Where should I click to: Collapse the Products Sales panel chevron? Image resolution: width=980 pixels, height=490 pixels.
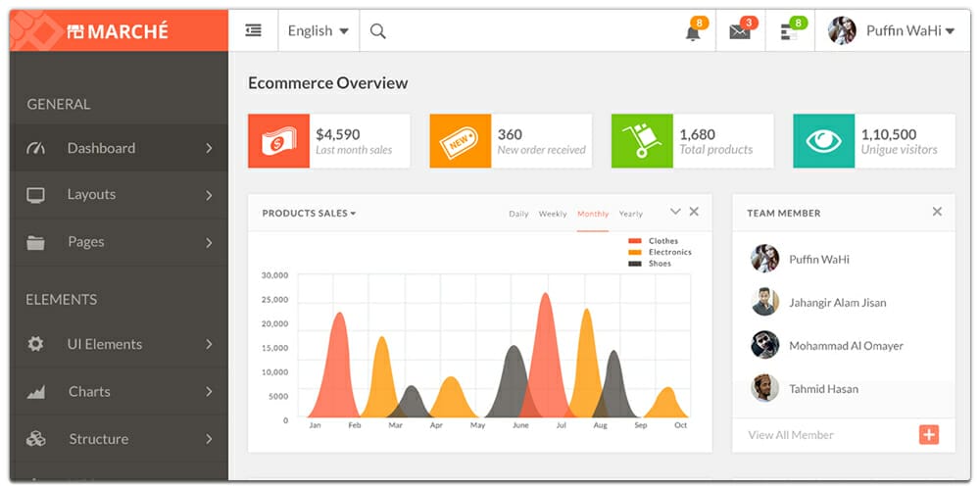(675, 212)
